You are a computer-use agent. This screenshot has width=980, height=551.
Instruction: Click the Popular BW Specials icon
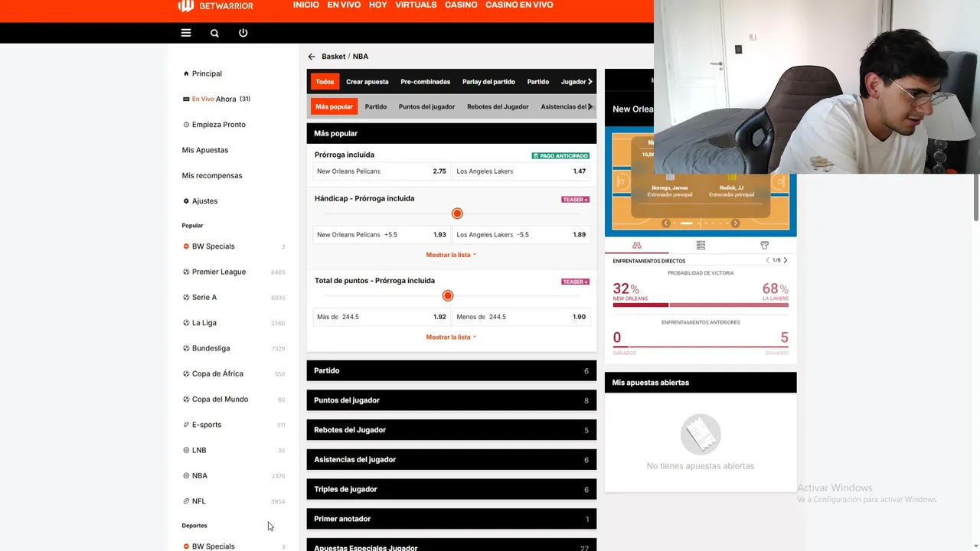coord(186,246)
